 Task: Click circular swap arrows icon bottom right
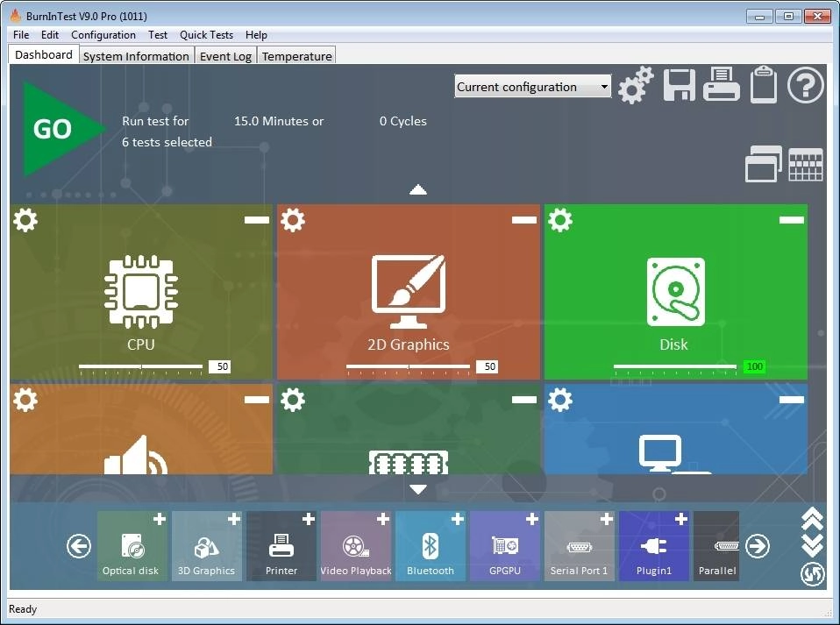[x=812, y=574]
